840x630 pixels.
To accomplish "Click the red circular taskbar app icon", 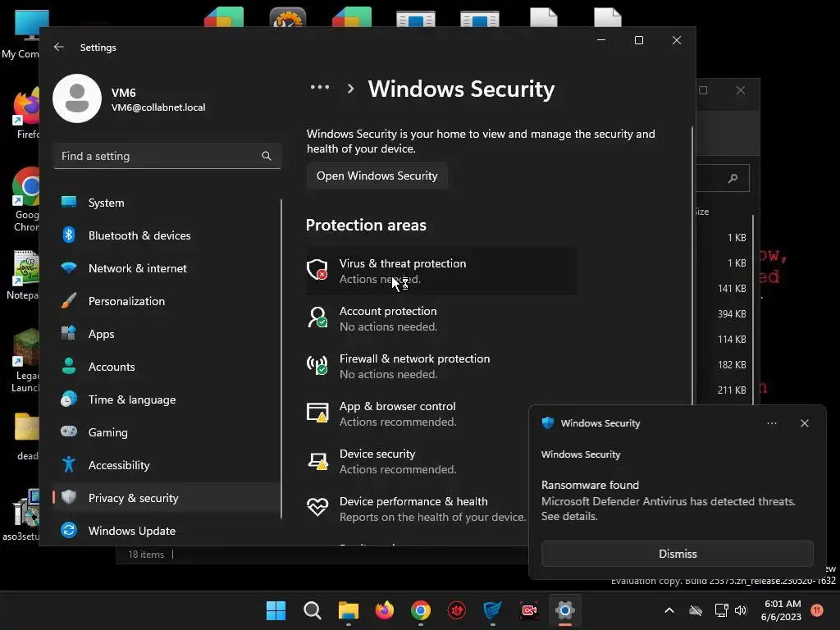I will (x=456, y=610).
